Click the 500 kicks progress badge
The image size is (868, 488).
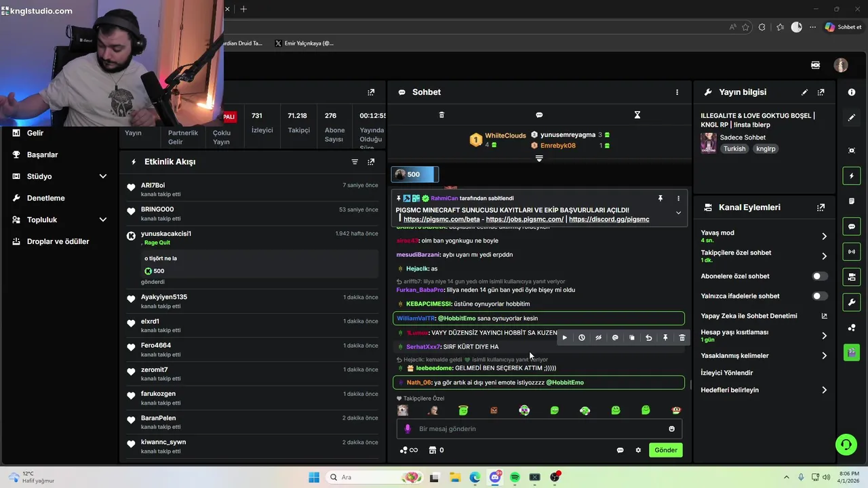coord(414,174)
